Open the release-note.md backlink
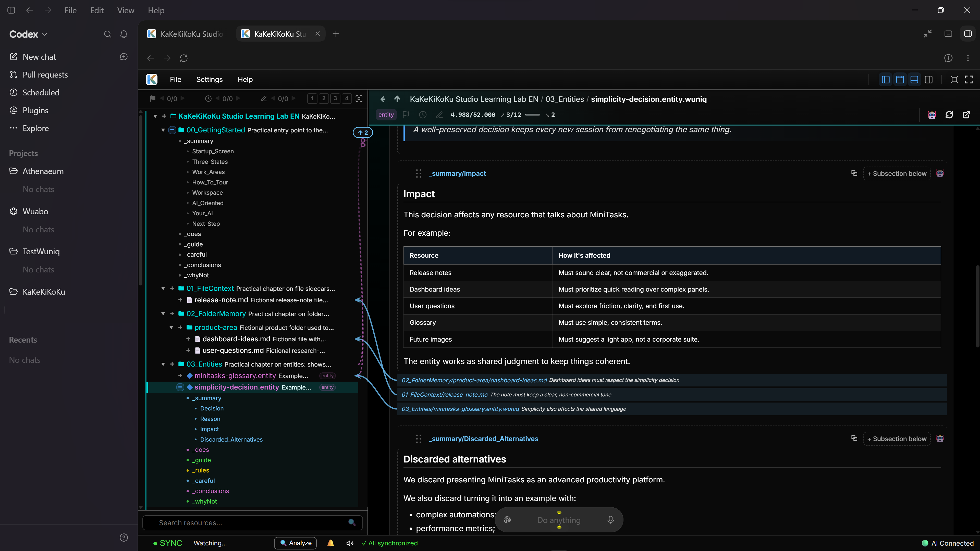980x551 pixels. click(x=444, y=395)
